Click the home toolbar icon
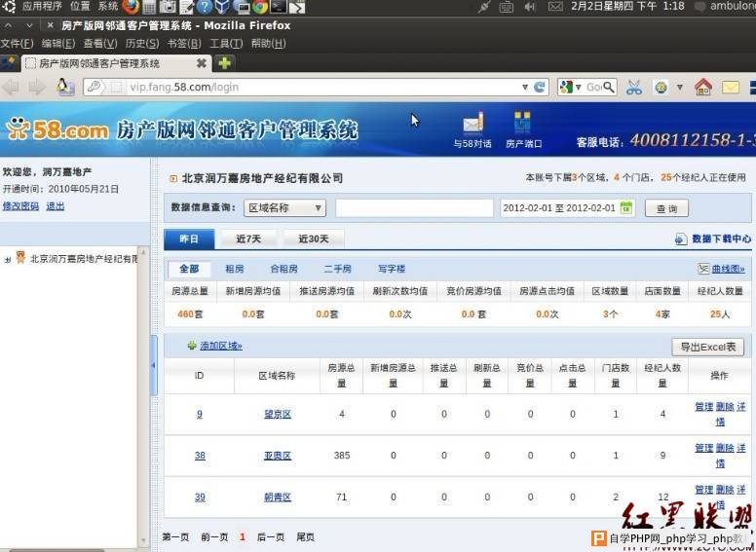Viewport: 756px width, 552px height. point(703,87)
